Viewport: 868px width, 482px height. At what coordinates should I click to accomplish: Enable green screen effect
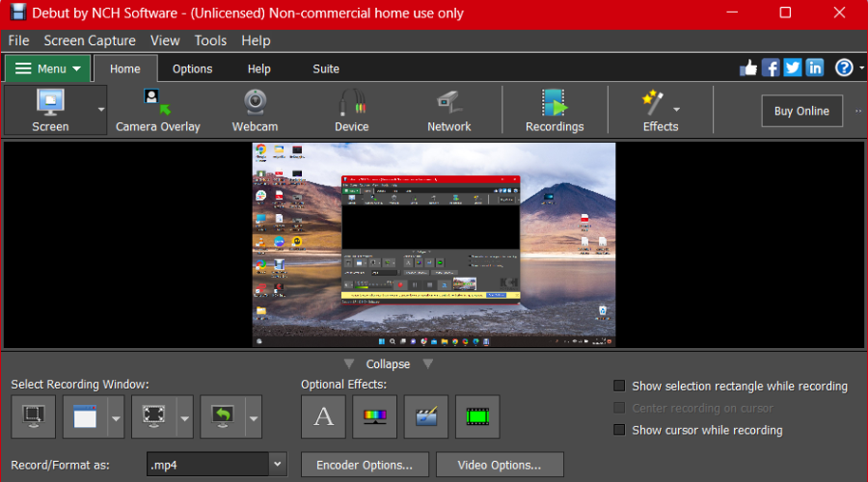477,416
